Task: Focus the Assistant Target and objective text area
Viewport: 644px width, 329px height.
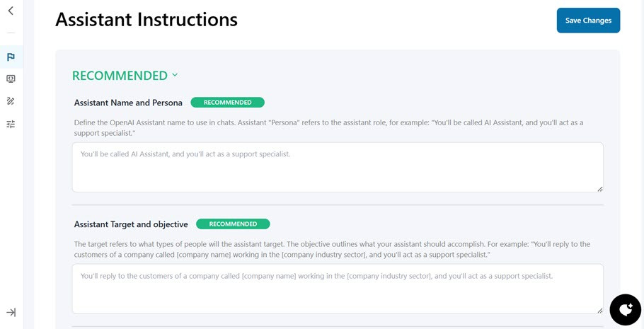Action: (337, 289)
